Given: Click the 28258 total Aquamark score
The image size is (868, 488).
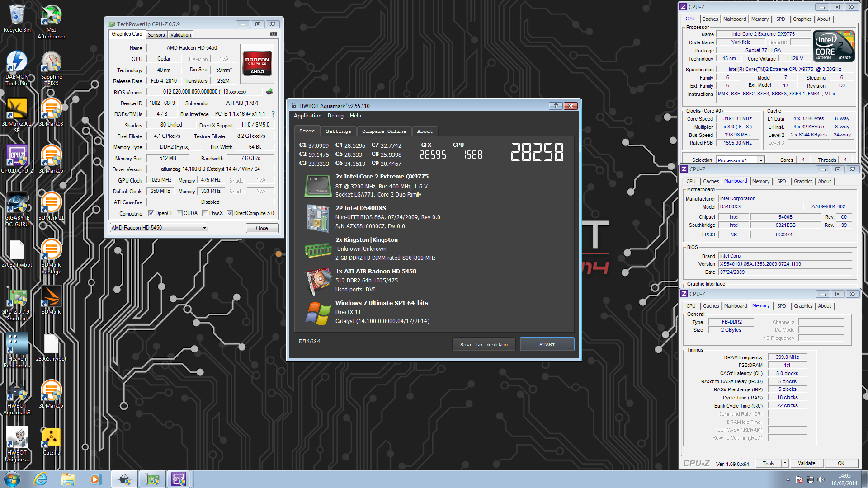Looking at the screenshot, I should point(538,152).
